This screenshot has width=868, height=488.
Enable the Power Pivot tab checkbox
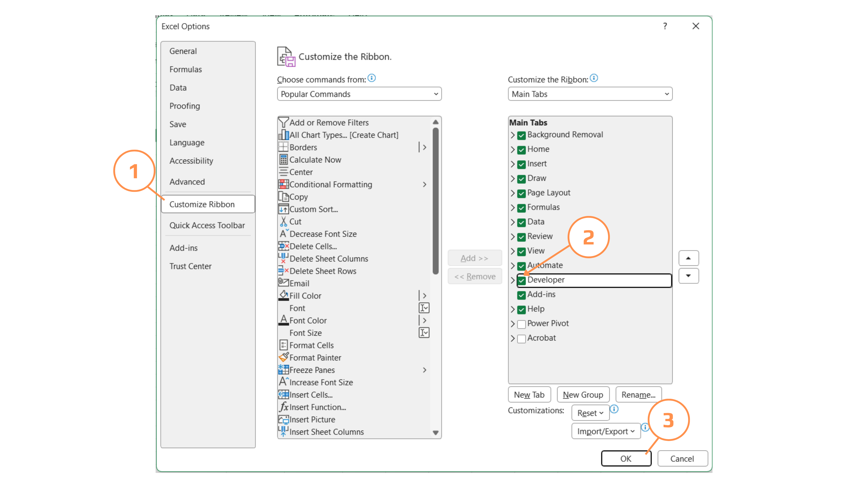tap(521, 324)
